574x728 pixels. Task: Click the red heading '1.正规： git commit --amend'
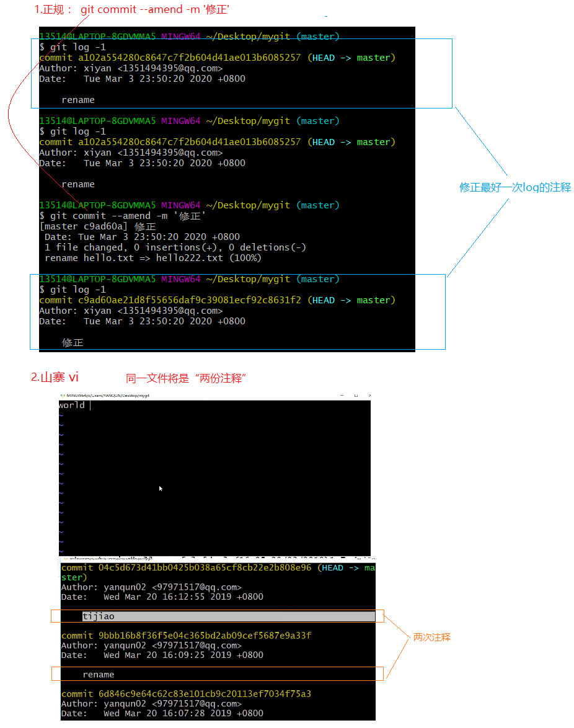[x=131, y=10]
